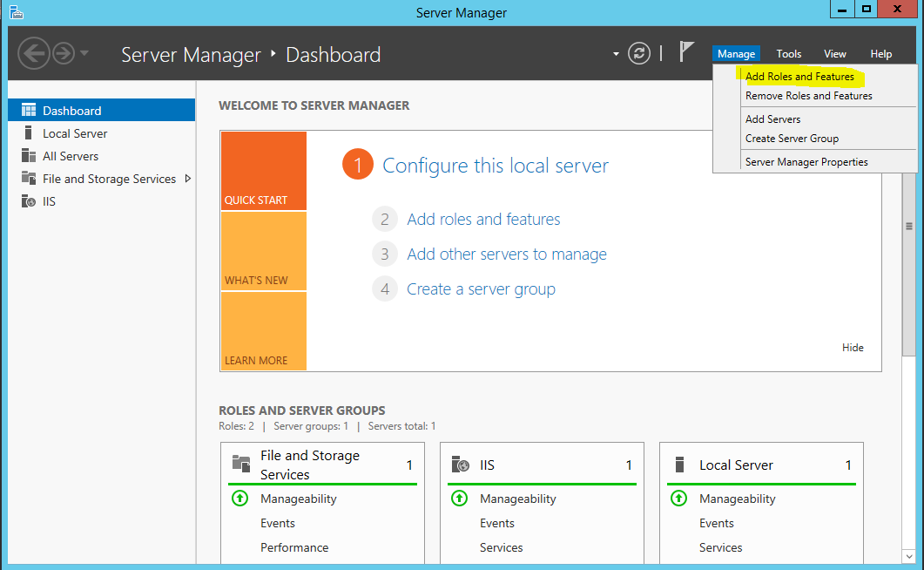Click the File and Storage Services tile icon
Image resolution: width=924 pixels, height=570 pixels.
241,464
